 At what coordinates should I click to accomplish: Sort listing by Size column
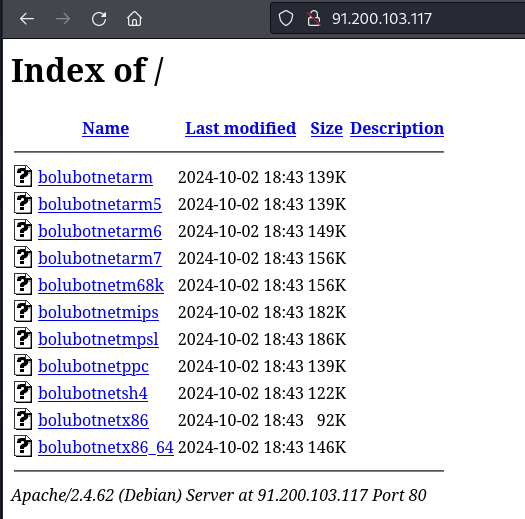point(326,128)
